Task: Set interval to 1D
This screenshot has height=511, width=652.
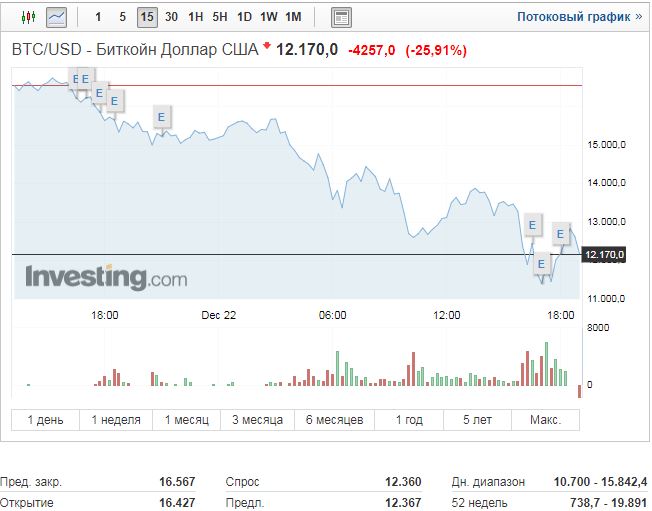Action: click(244, 17)
